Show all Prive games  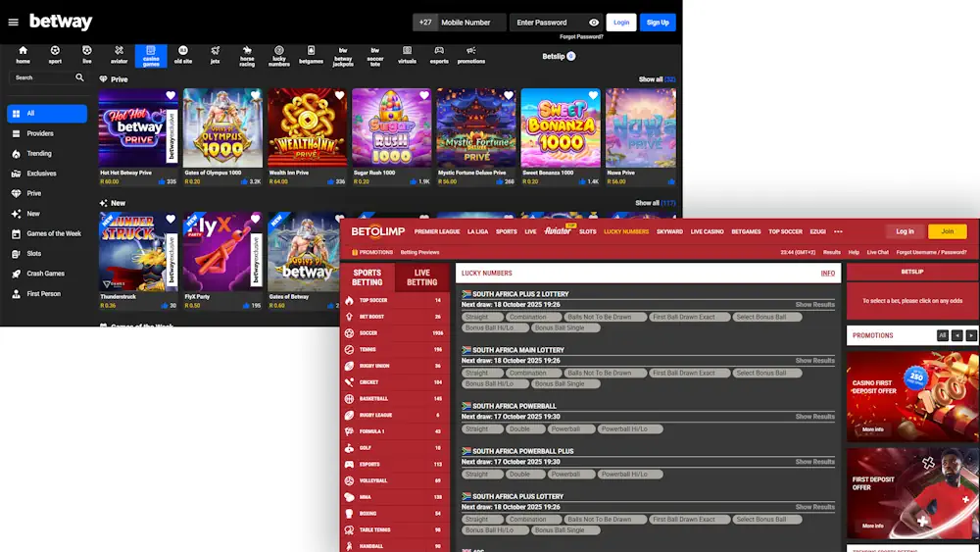pos(657,79)
